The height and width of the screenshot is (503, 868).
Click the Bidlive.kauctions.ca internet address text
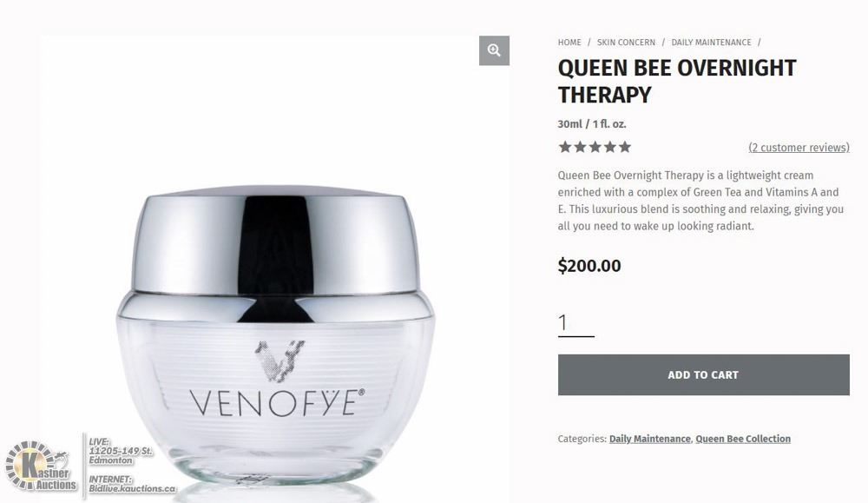(x=132, y=488)
